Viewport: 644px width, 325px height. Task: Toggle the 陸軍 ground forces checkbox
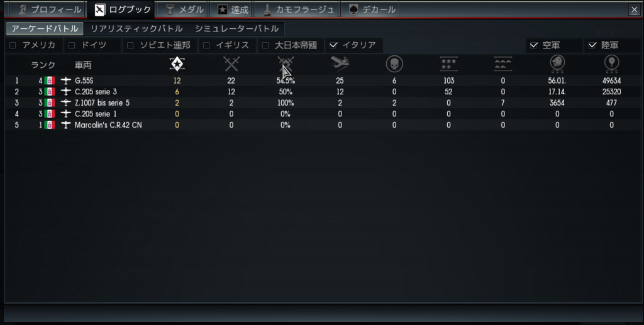(x=592, y=45)
